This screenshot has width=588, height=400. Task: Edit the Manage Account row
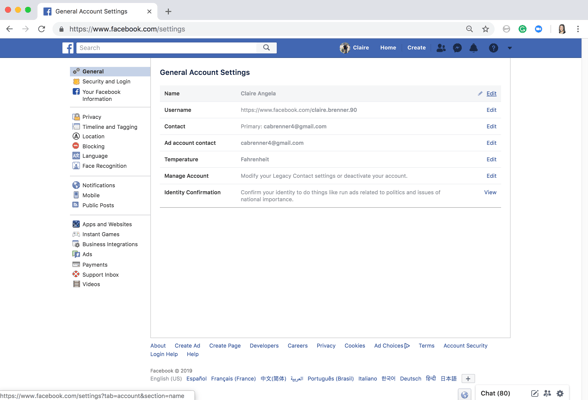491,176
